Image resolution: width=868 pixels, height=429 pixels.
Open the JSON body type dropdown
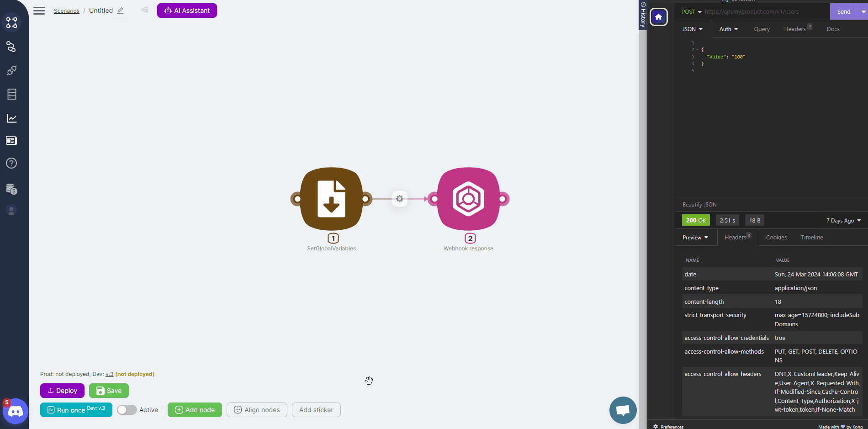(x=693, y=29)
